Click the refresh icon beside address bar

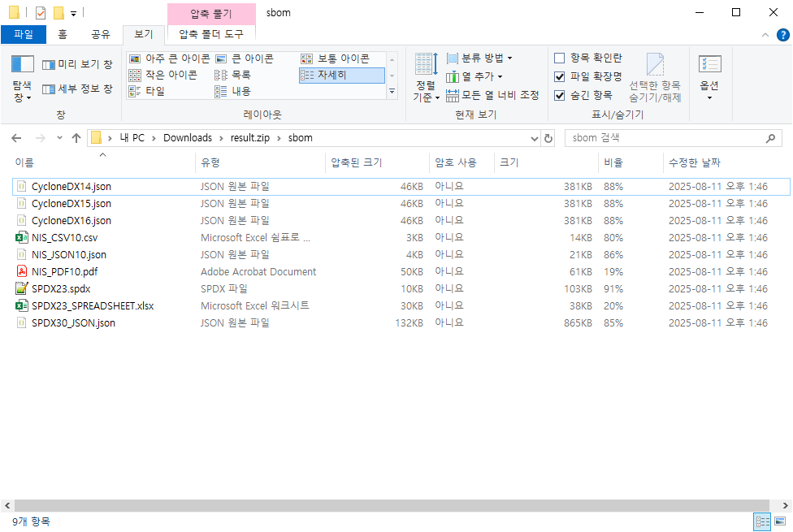tap(549, 138)
